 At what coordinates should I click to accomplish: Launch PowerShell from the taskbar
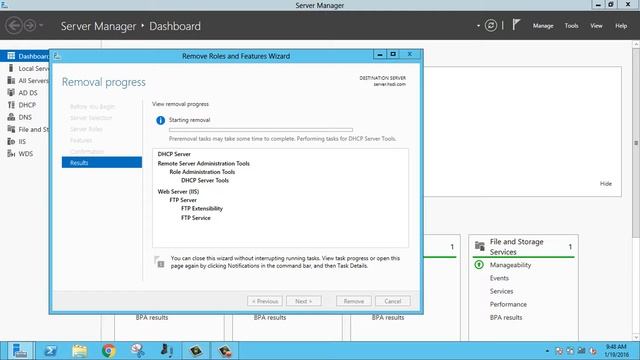click(51, 351)
